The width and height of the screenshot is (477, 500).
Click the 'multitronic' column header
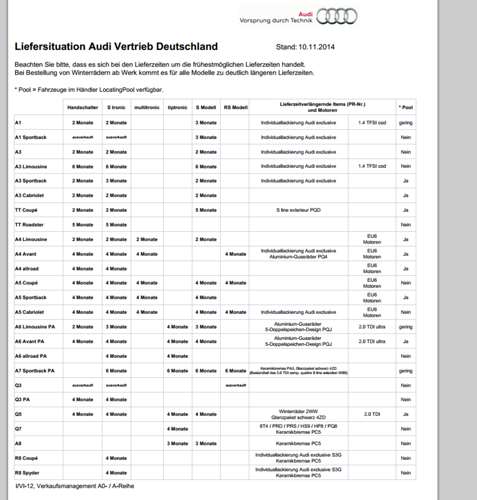click(x=147, y=107)
